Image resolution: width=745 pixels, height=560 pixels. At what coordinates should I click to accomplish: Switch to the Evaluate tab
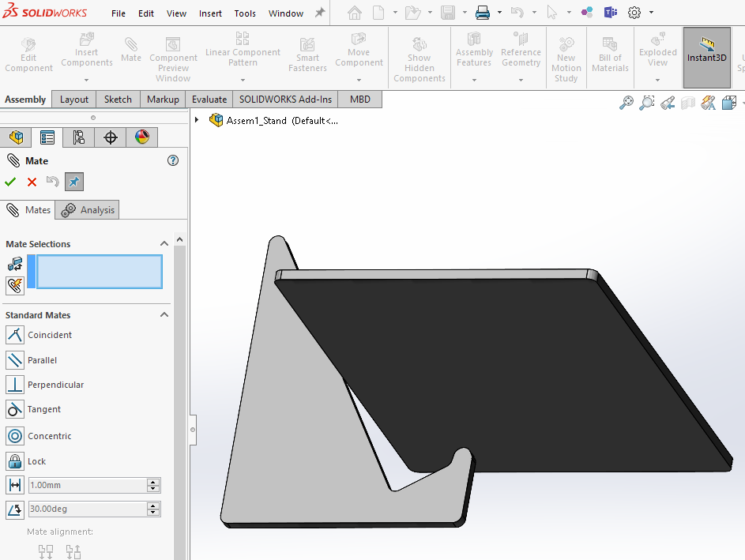[209, 100]
